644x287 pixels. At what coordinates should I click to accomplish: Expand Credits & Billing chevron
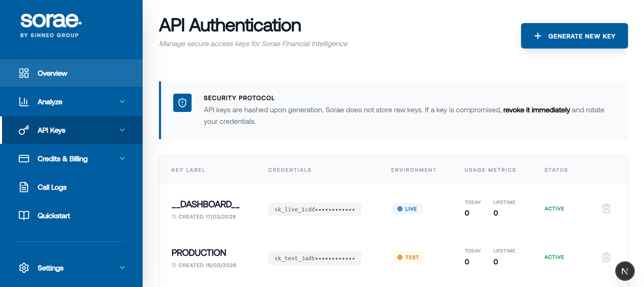[122, 159]
